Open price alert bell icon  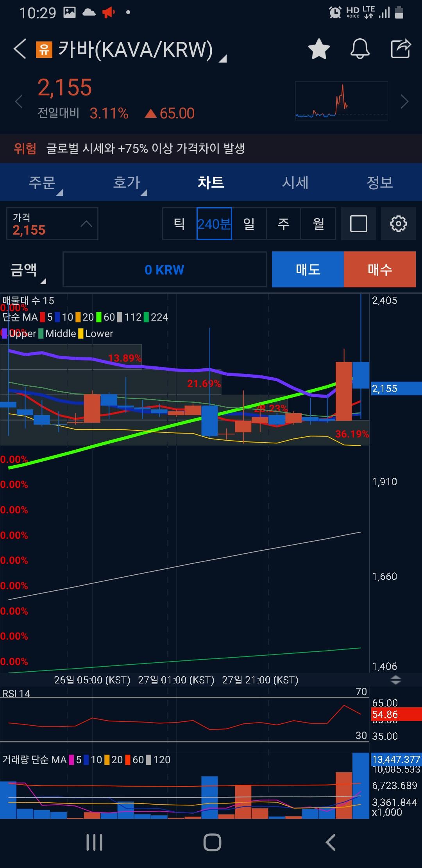(x=360, y=49)
